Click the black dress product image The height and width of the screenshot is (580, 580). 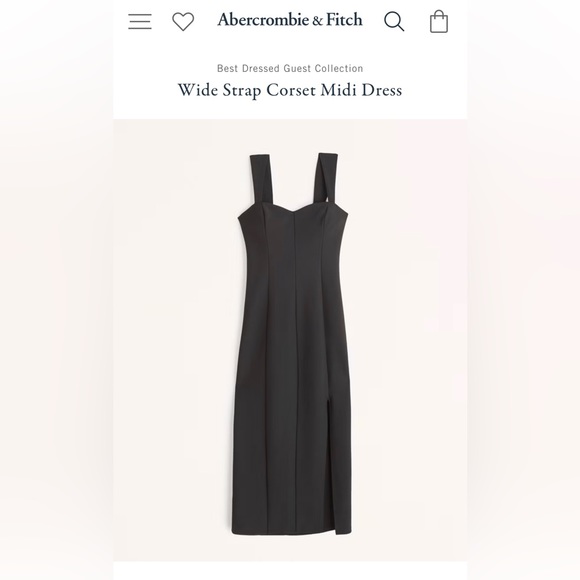point(290,340)
